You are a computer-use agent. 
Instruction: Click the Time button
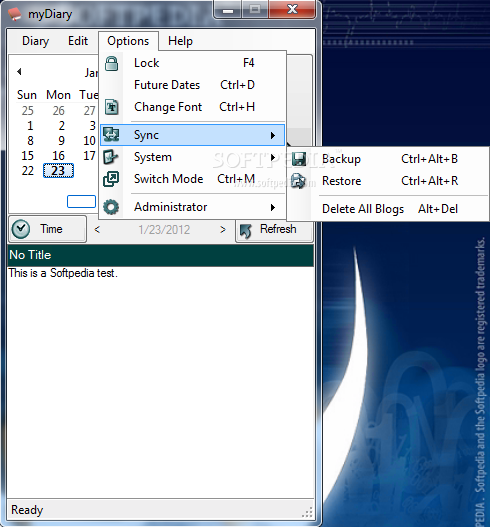coord(48,229)
